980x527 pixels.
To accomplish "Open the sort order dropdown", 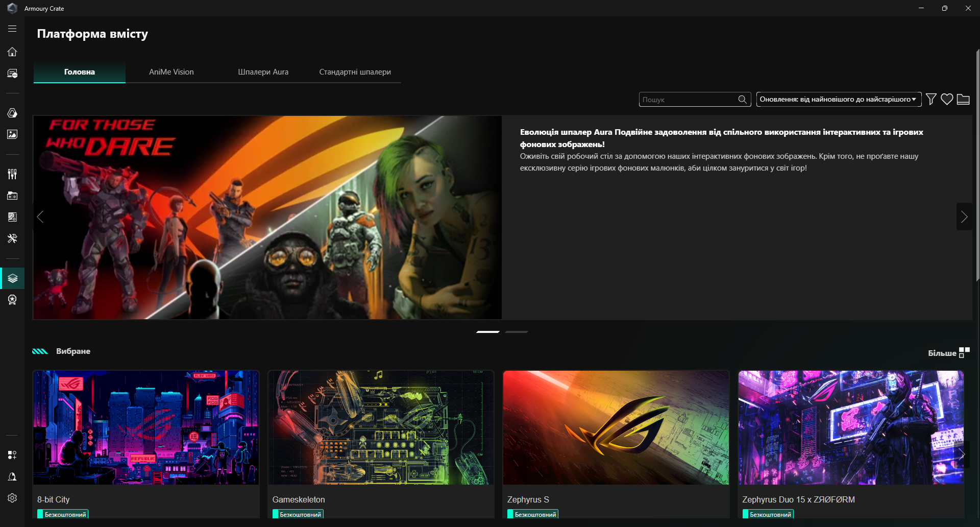I will click(839, 100).
